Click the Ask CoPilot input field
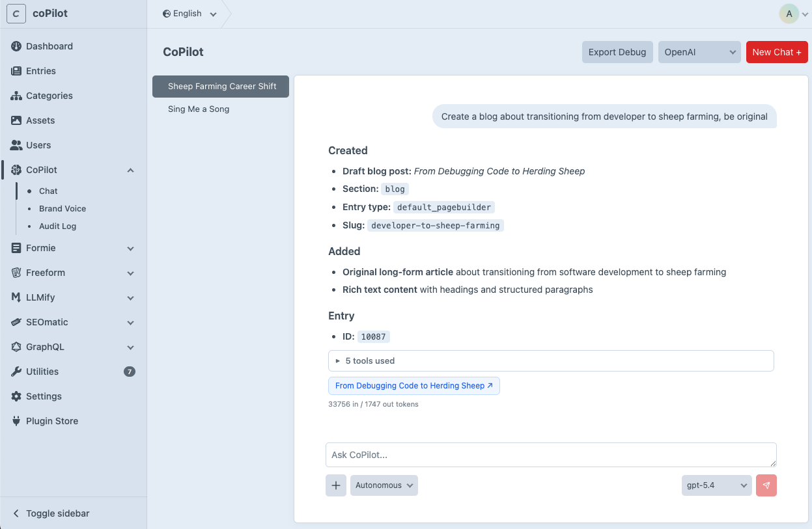Screen dimensions: 812x529 [551, 455]
